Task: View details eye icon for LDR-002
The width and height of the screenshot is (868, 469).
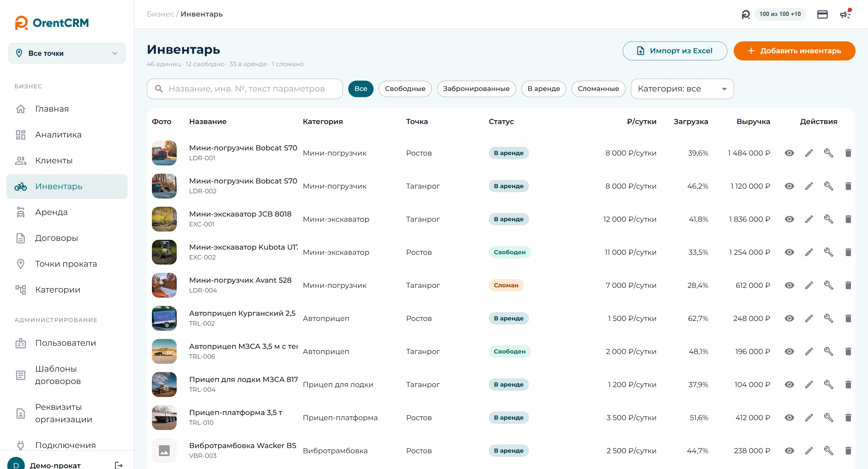Action: [789, 186]
